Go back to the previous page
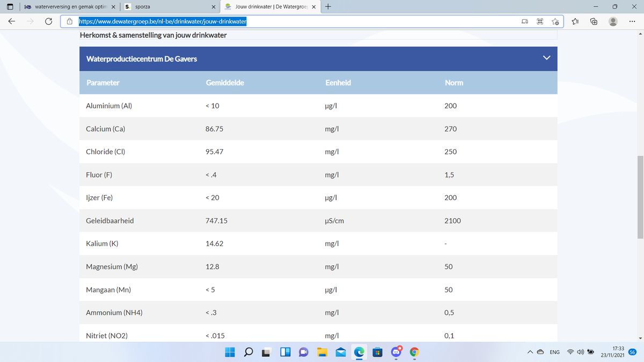 coord(12,22)
